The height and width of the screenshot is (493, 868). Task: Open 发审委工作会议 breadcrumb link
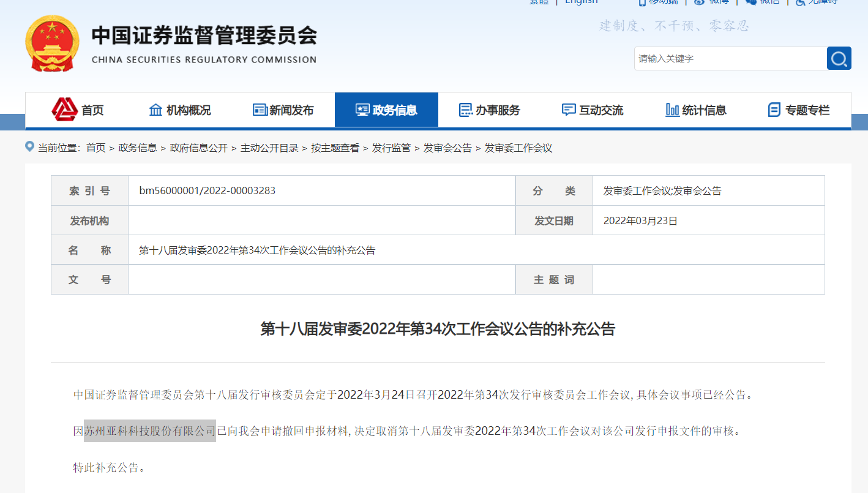pos(518,148)
